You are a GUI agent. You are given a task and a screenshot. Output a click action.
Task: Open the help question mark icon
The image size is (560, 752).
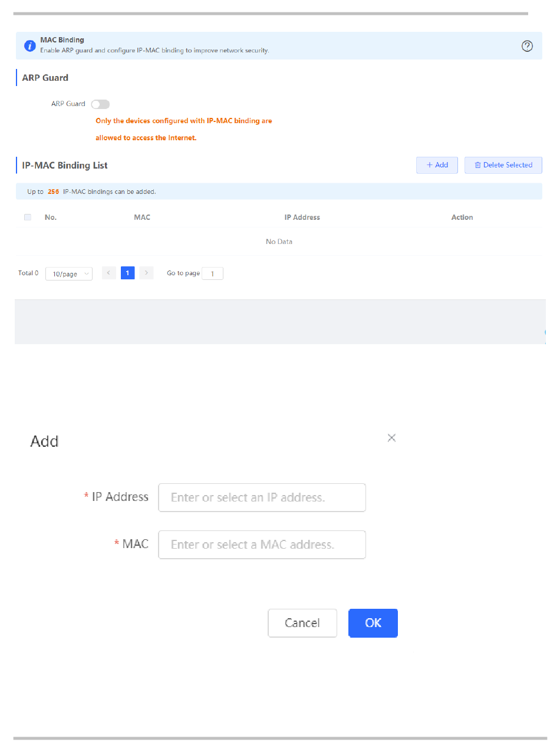coord(528,47)
